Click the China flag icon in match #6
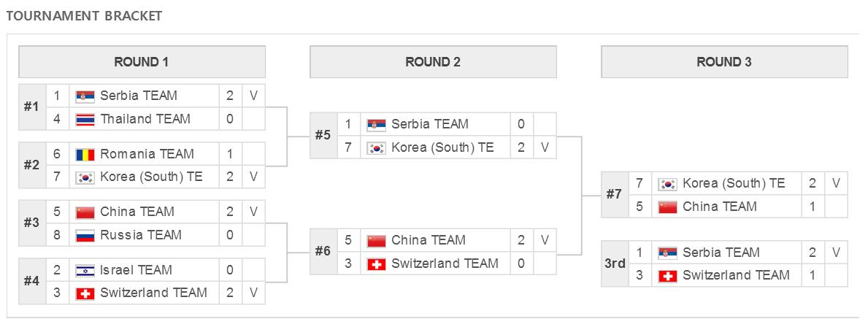This screenshot has width=868, height=327. [x=377, y=241]
